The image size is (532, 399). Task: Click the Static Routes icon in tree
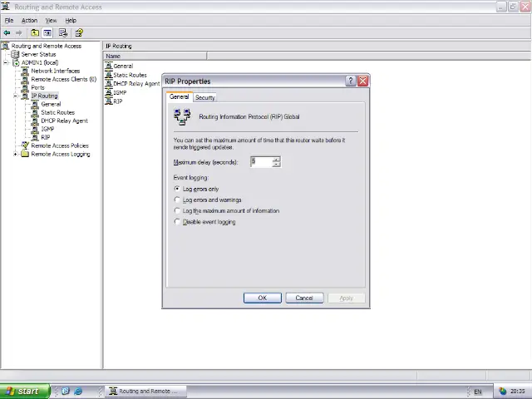click(x=35, y=113)
